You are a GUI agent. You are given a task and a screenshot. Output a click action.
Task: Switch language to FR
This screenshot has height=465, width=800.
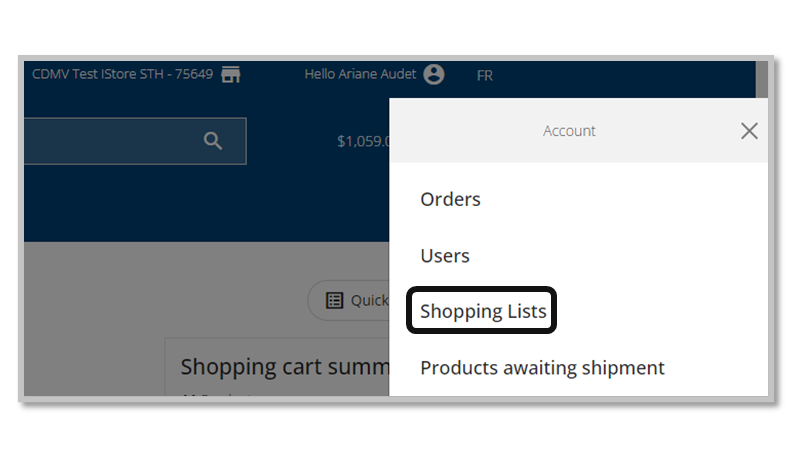485,76
